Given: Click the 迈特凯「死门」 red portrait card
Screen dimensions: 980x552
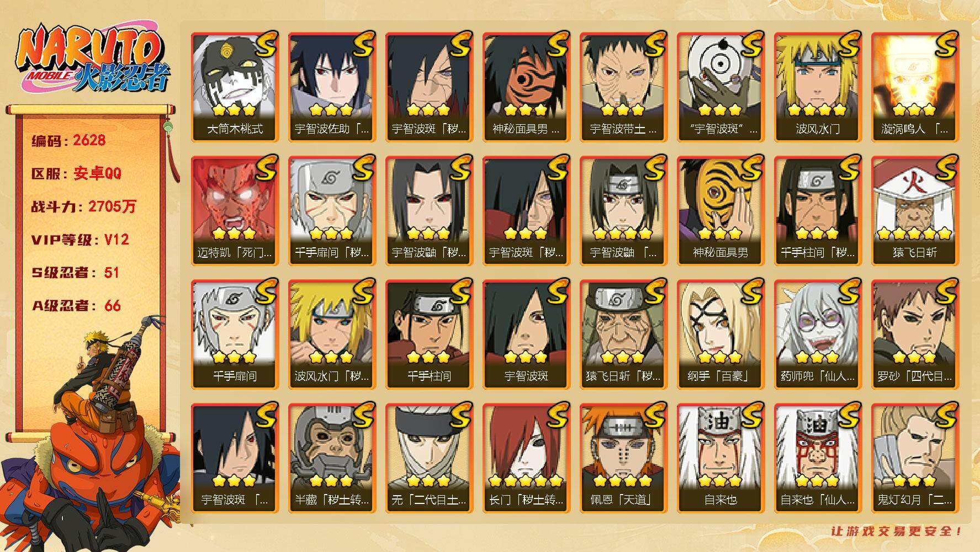Looking at the screenshot, I should (235, 211).
